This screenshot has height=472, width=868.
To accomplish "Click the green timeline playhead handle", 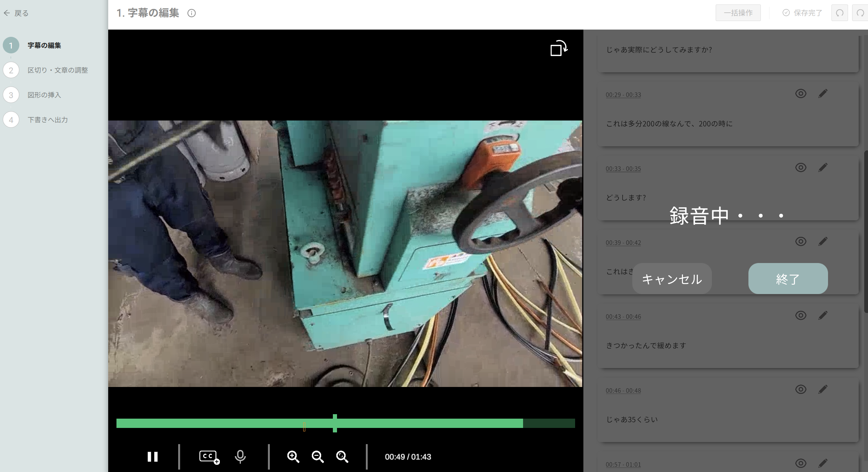I will pos(335,423).
